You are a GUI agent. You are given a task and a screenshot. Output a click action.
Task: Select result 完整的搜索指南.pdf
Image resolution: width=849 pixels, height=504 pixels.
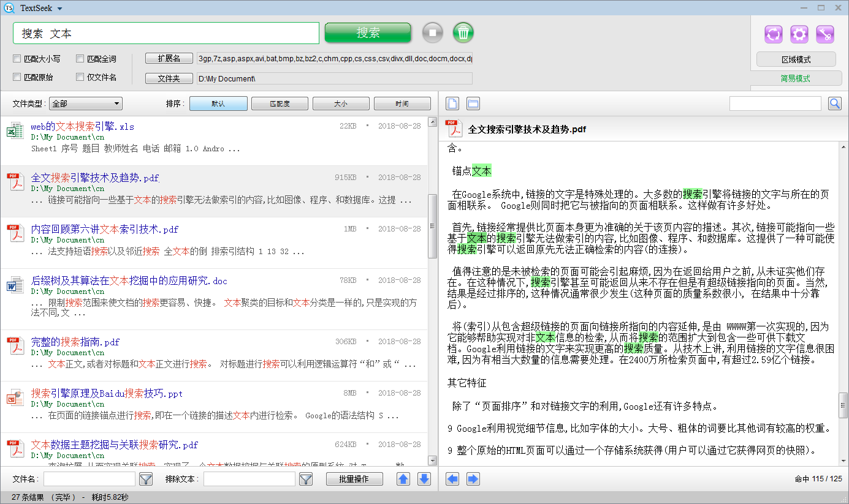click(x=75, y=342)
